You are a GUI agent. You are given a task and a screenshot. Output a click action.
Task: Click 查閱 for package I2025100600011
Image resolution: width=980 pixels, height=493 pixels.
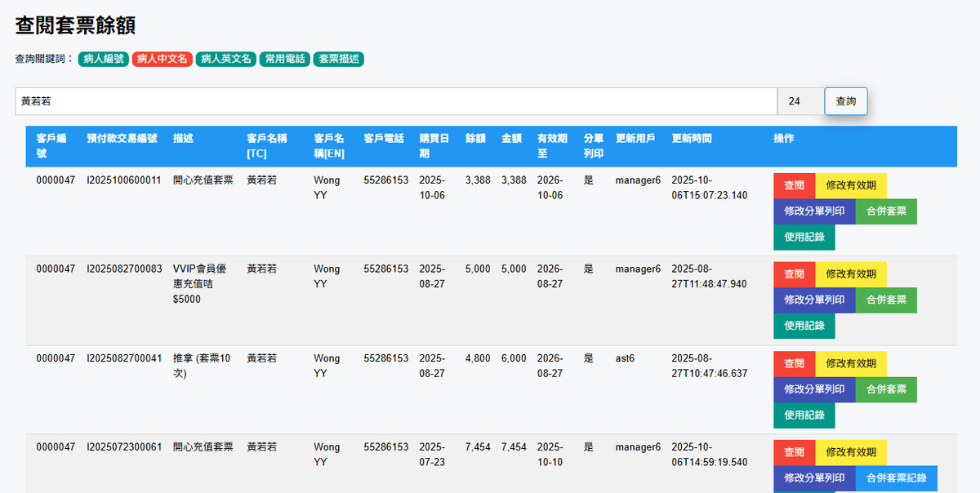point(794,185)
